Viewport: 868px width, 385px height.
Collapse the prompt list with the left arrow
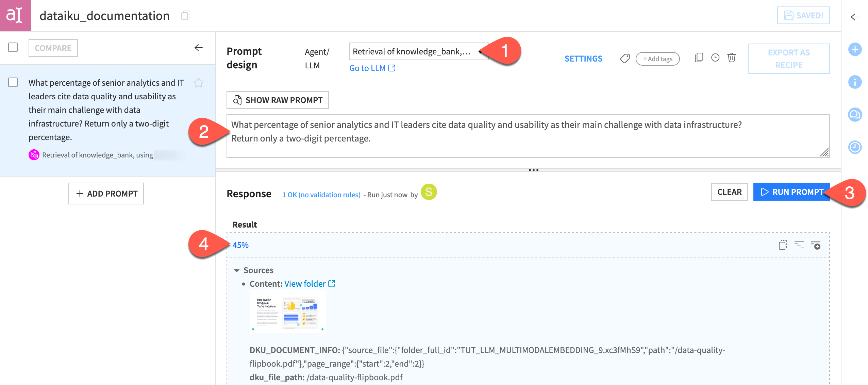click(199, 48)
